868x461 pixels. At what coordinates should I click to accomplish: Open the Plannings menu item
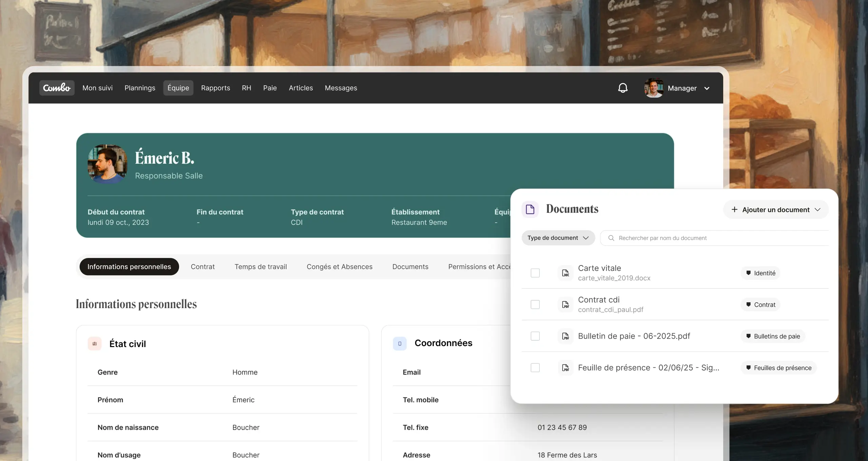tap(140, 88)
